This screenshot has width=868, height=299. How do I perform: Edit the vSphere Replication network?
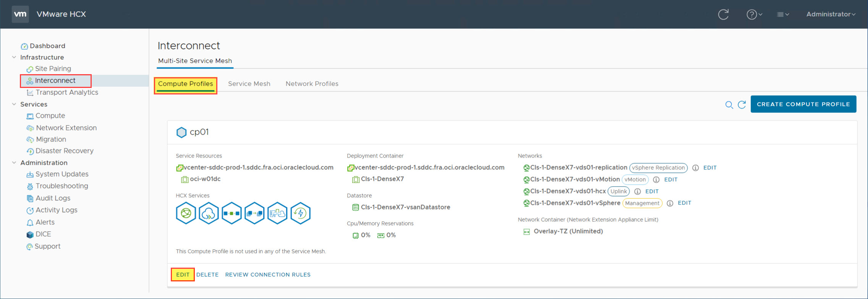(710, 168)
